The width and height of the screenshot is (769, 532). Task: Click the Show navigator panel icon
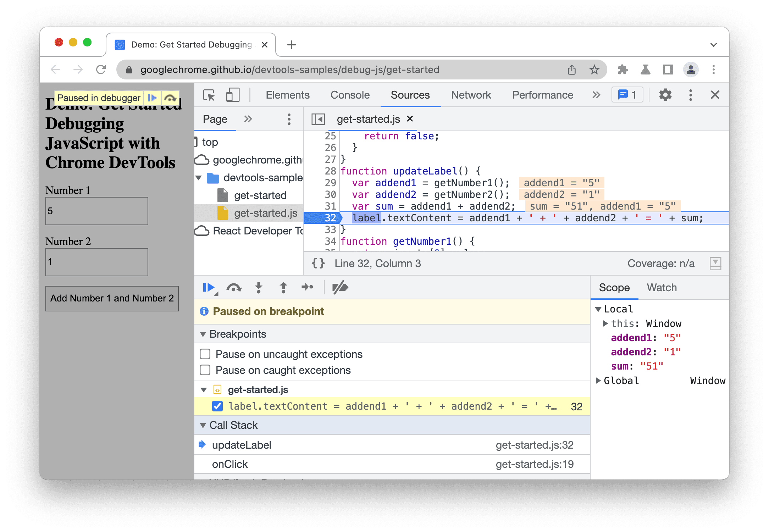click(320, 119)
